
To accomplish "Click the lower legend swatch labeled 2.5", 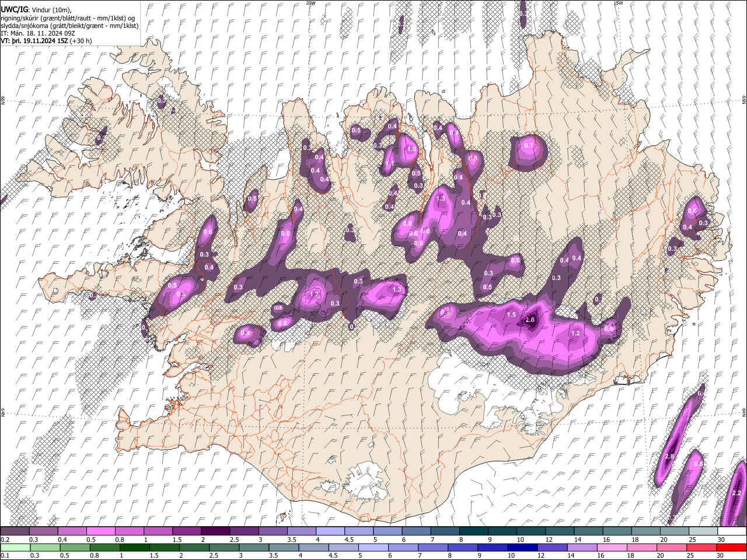I will 223,547.
